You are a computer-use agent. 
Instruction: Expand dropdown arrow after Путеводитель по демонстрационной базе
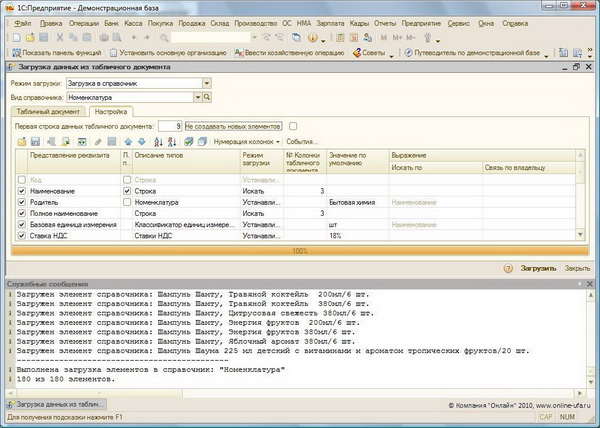pyautogui.click(x=546, y=56)
